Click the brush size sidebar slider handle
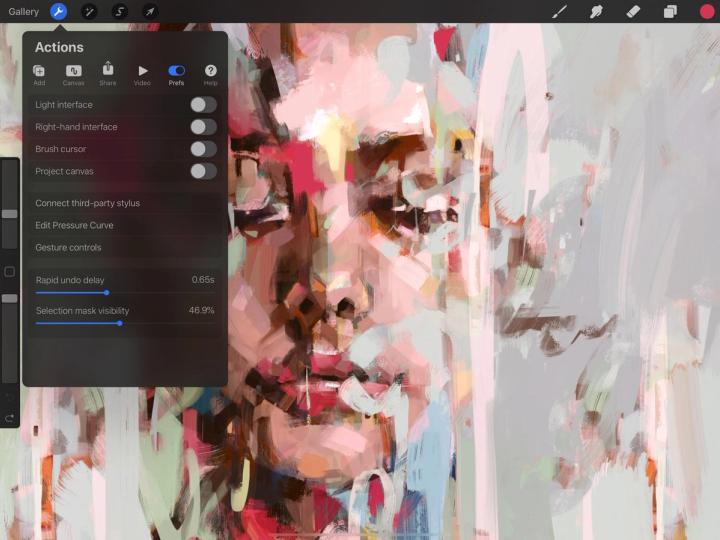This screenshot has height=540, width=720. [10, 214]
